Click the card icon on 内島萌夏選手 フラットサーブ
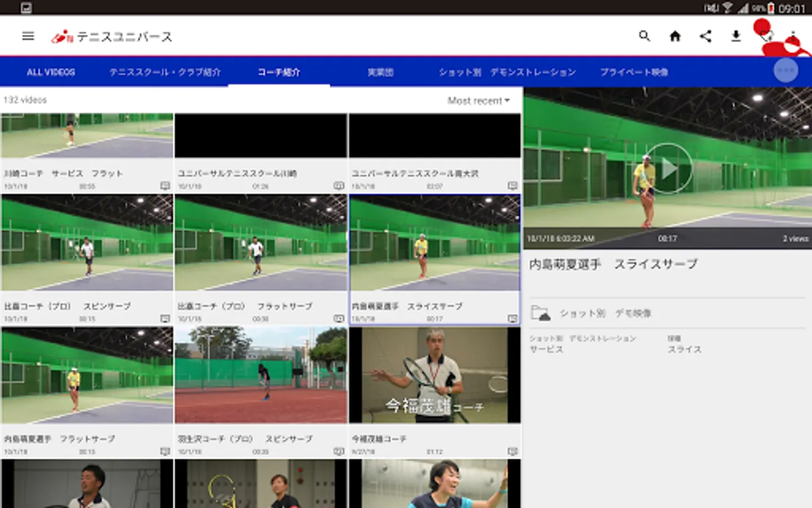The height and width of the screenshot is (508, 812). [165, 451]
